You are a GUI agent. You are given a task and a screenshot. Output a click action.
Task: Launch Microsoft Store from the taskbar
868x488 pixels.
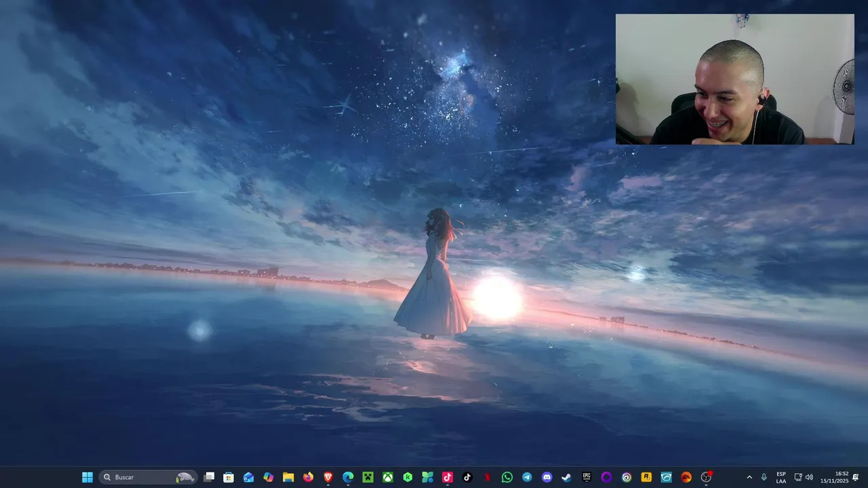(x=229, y=477)
